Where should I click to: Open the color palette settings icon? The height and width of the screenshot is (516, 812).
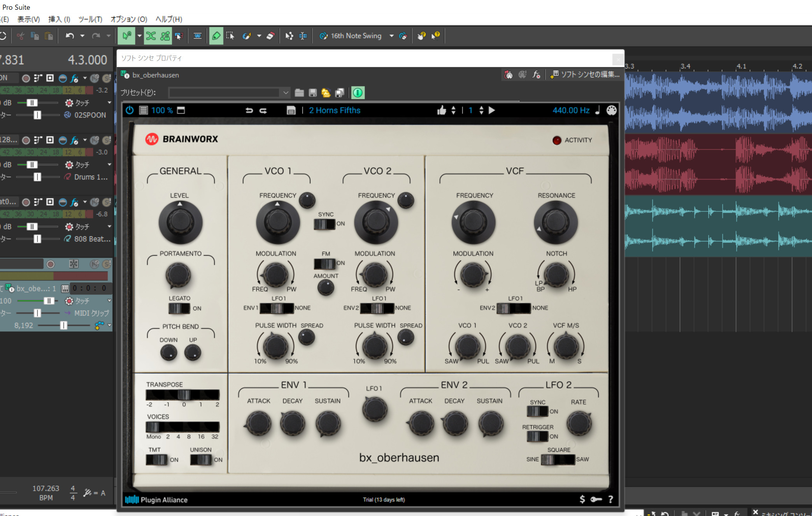click(x=611, y=110)
